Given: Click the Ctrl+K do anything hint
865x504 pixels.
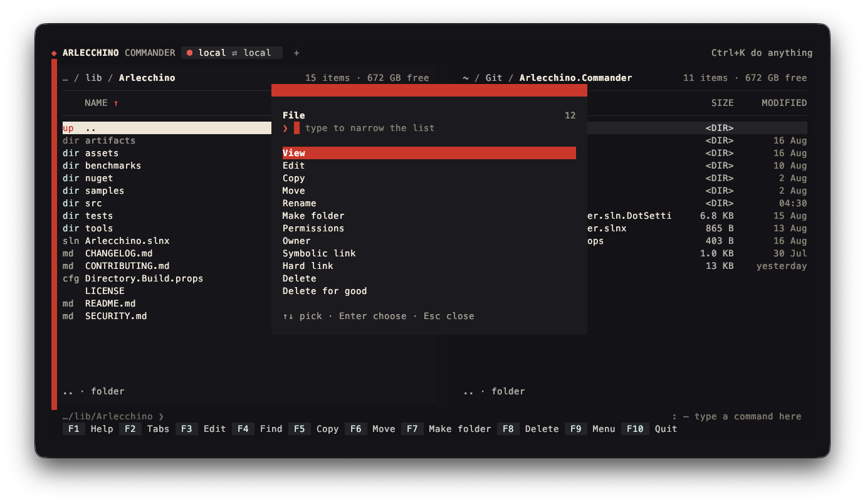Looking at the screenshot, I should click(x=762, y=53).
